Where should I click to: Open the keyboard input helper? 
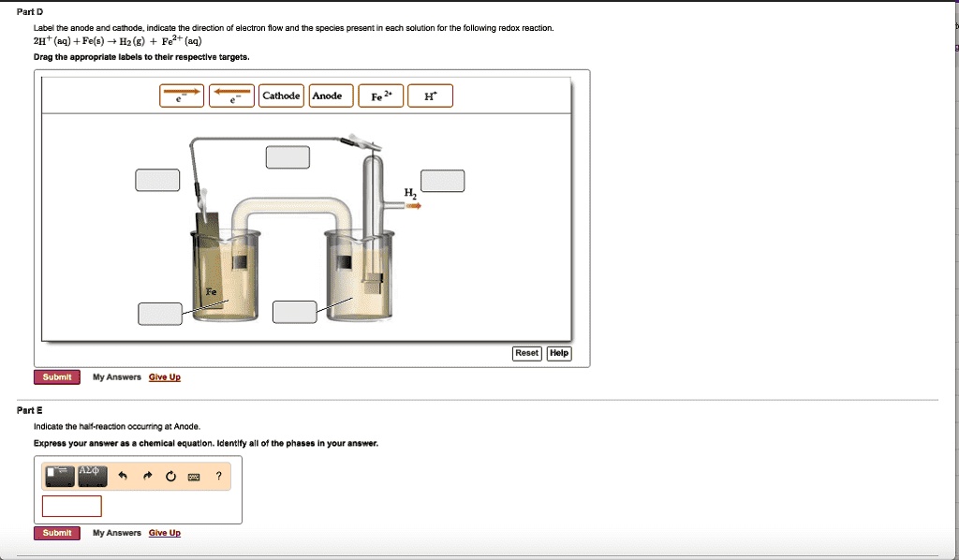[x=192, y=476]
